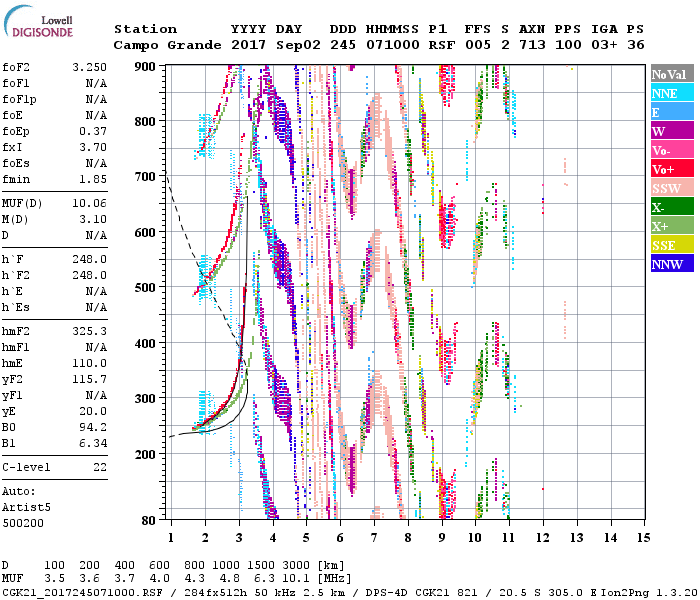The height and width of the screenshot is (600, 700).
Task: Choose the W purple legend swatch
Action: (668, 132)
